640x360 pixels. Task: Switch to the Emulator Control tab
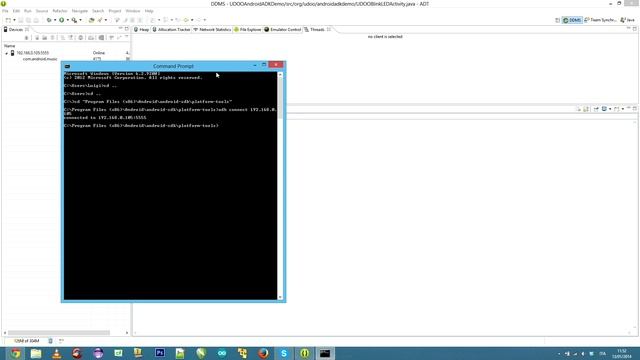tap(282, 29)
